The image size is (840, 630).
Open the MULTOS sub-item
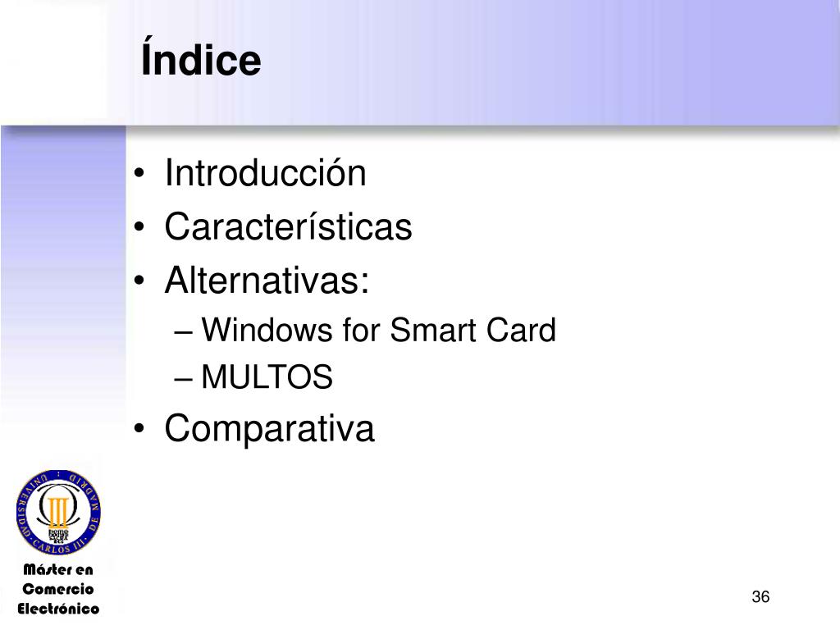click(267, 377)
